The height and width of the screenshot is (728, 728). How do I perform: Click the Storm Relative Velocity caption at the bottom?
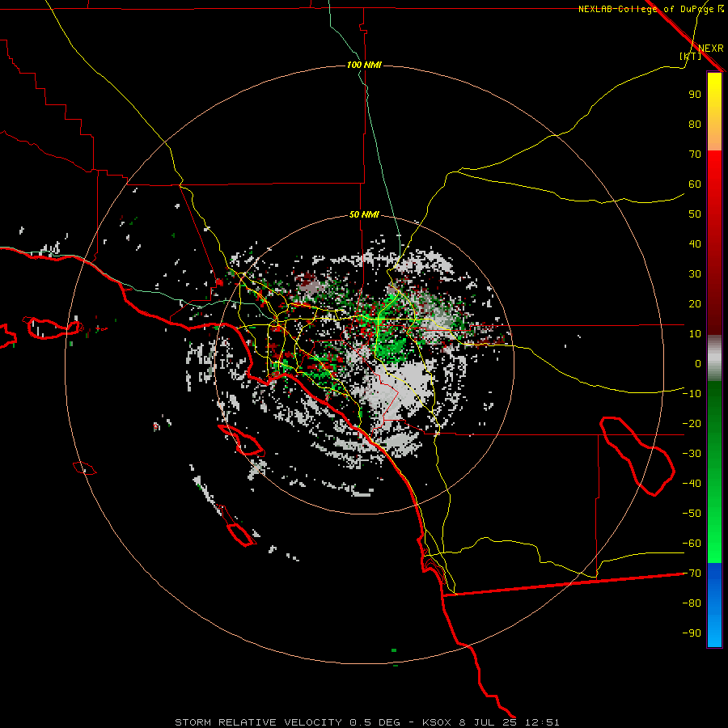pos(366,722)
